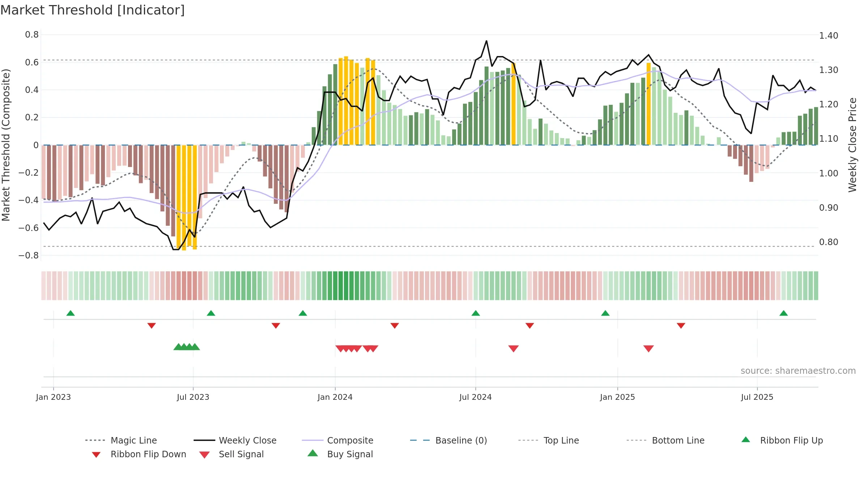Click the Ribbon Flip Up marker just after Jul 2023
Screen dimensions: 868x488
click(x=211, y=313)
